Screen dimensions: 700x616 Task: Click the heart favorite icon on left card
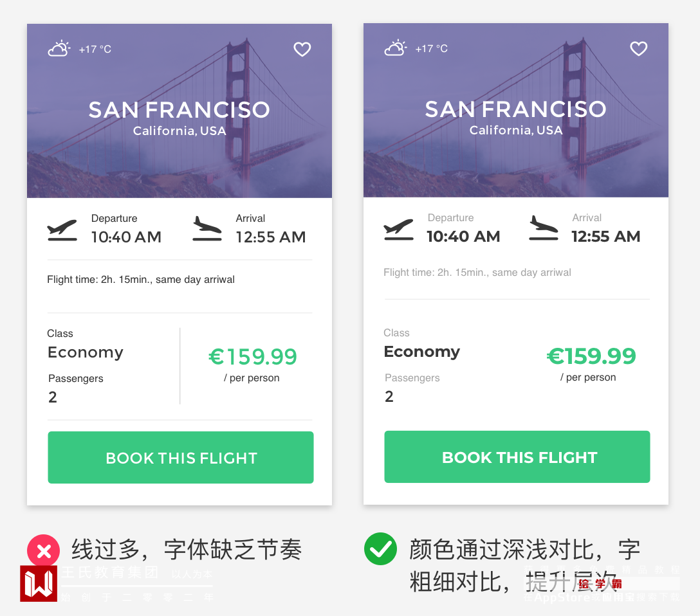point(302,49)
